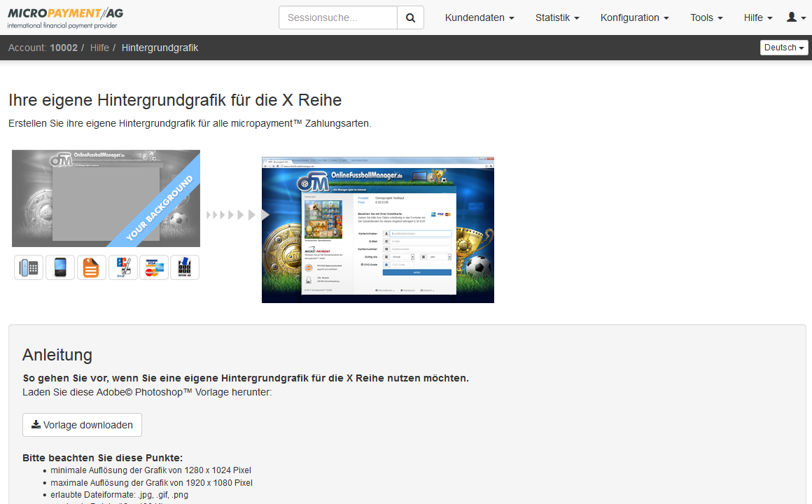
Task: Click the electronic cash keypad icon
Action: 185,267
